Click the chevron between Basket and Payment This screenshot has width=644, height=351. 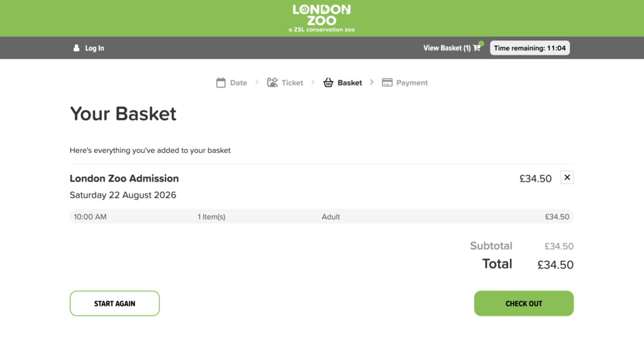point(372,82)
